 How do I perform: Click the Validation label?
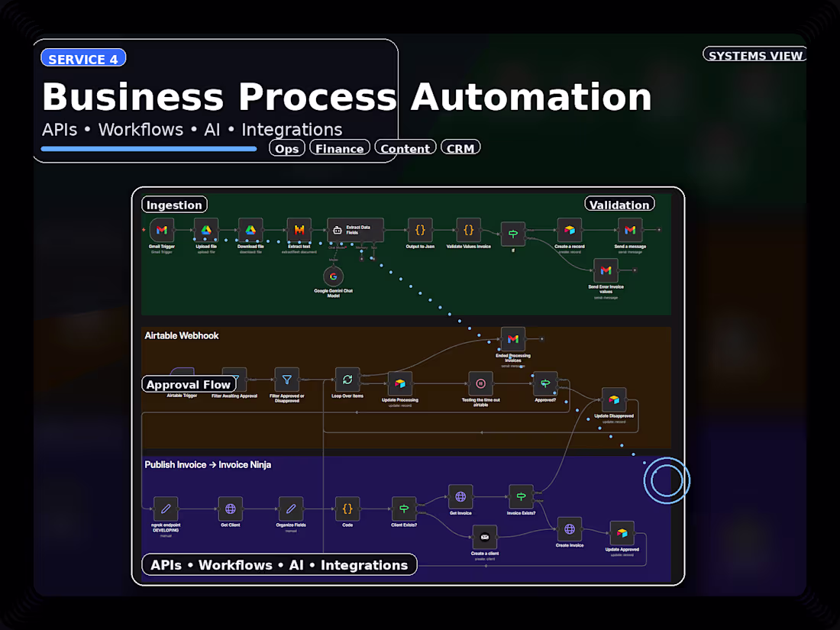[x=619, y=205]
